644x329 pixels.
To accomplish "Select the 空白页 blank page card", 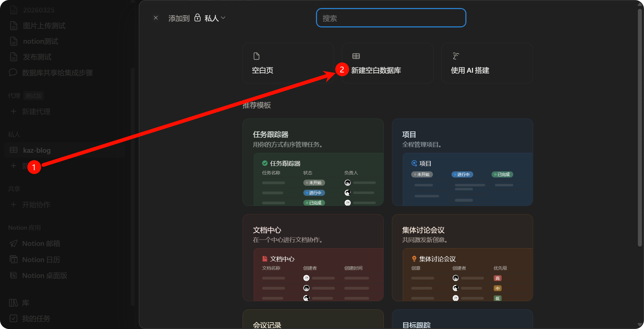I will 288,63.
